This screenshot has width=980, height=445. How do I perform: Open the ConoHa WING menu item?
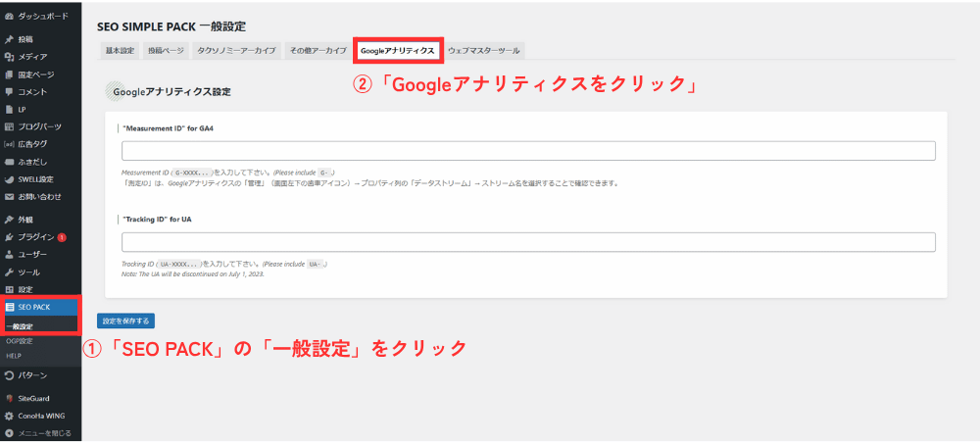40,416
